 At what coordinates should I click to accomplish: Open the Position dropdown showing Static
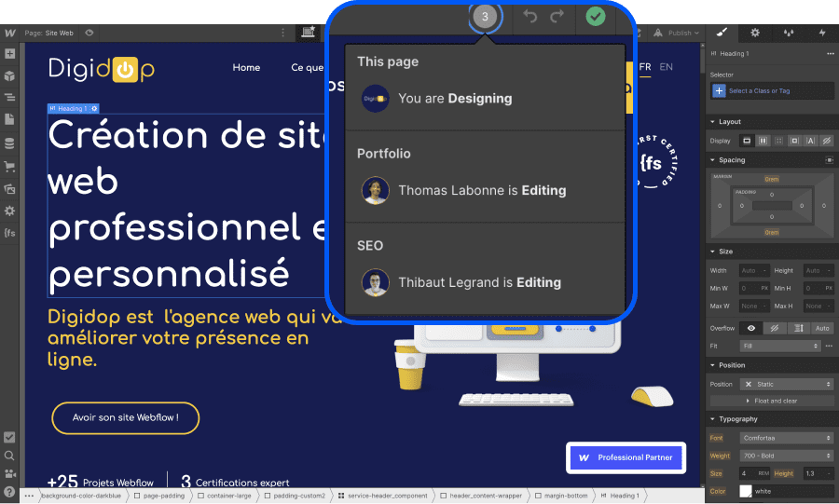click(x=787, y=384)
